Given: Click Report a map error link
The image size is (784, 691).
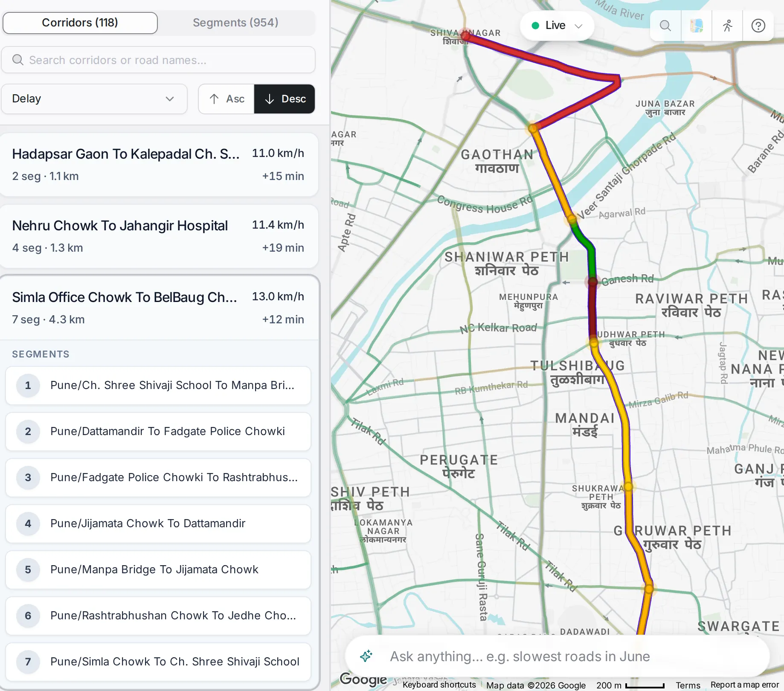Looking at the screenshot, I should 744,685.
